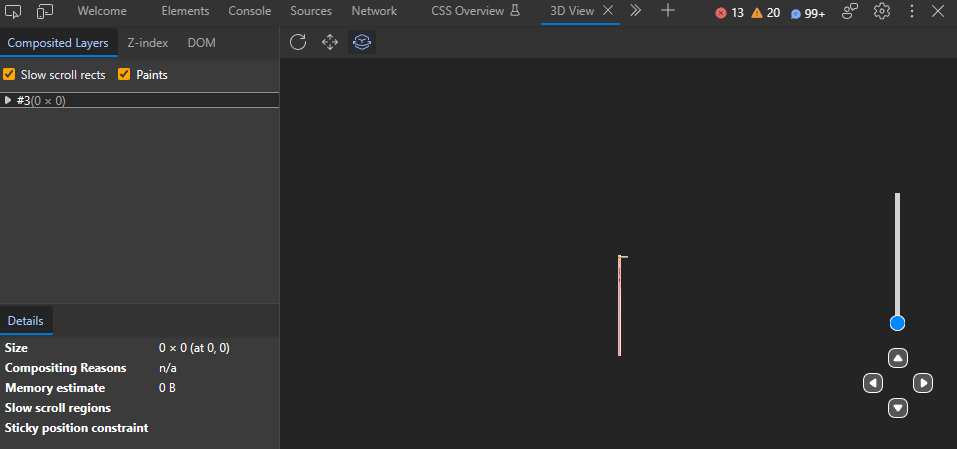Screen dimensions: 957x449
Task: Select the rotate view layers icon
Action: 362,42
